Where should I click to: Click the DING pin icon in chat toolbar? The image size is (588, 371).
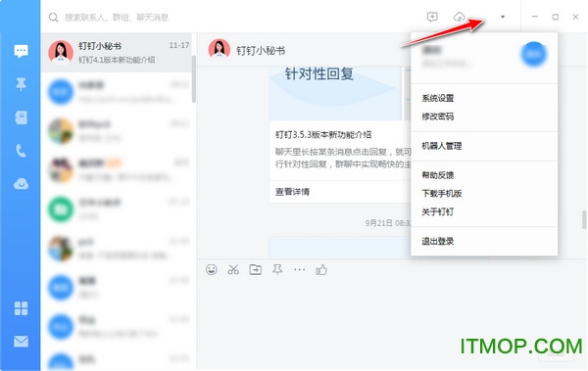pyautogui.click(x=277, y=269)
